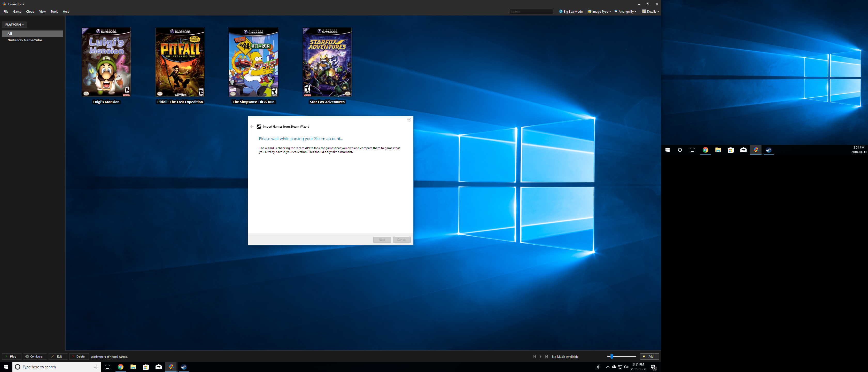
Task: Click the network tray icon
Action: point(620,367)
